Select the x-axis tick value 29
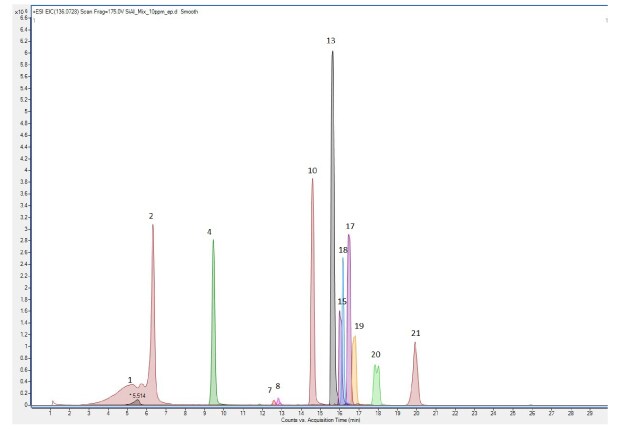620x430 pixels. [590, 413]
